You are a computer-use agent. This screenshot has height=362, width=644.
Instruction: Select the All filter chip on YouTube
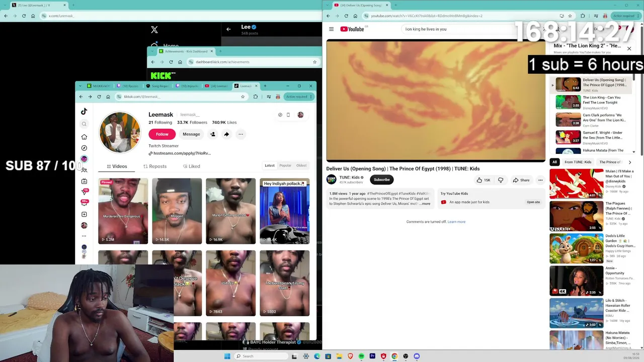[554, 162]
